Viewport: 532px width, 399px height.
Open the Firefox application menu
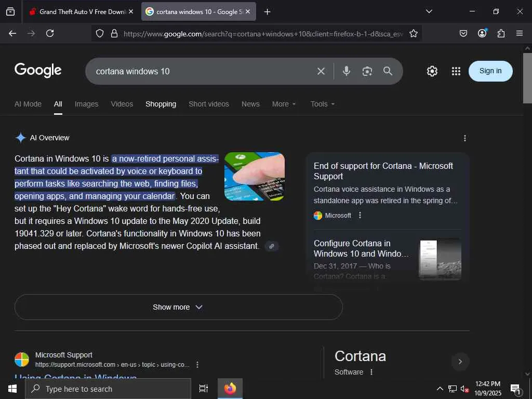pyautogui.click(x=520, y=33)
